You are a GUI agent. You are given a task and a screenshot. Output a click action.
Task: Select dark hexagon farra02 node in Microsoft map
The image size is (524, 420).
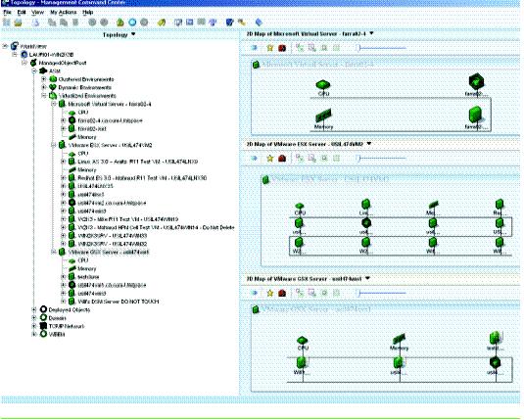point(476,84)
